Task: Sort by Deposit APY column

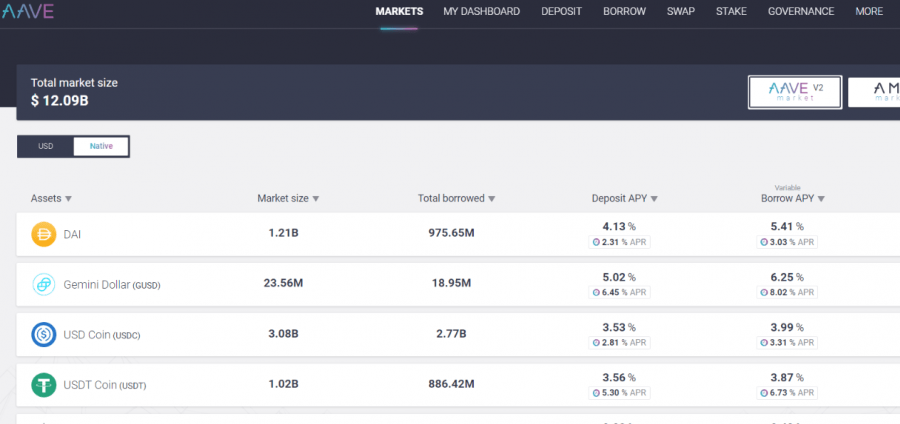Action: tap(624, 199)
